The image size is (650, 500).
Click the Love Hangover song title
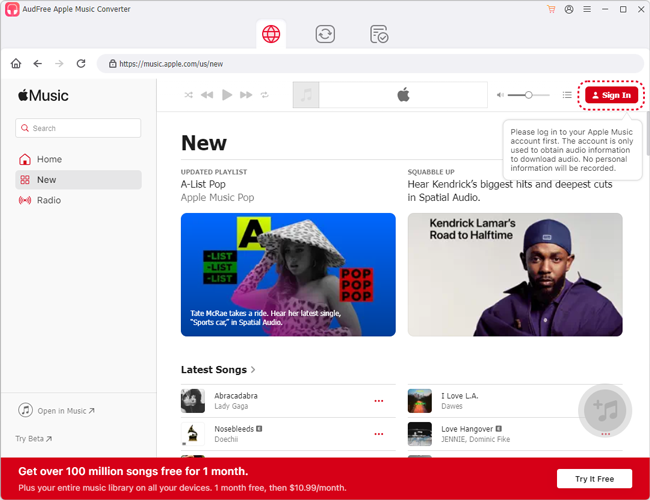(x=467, y=429)
